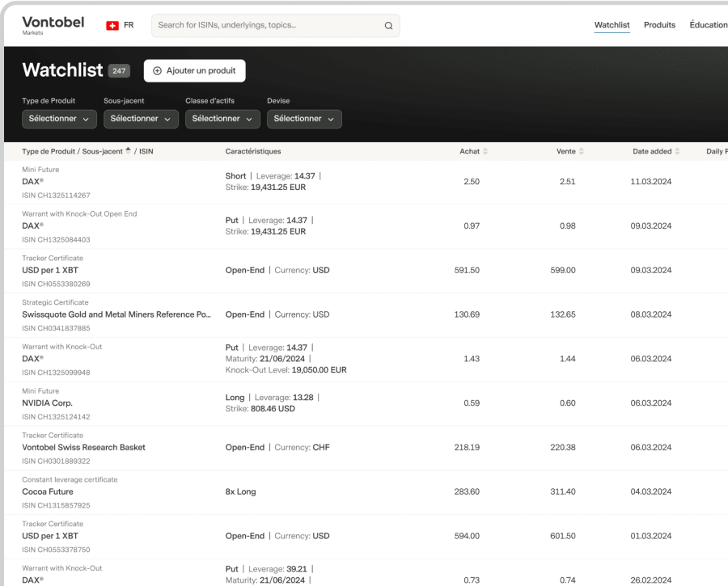
Task: Click Caractéristiques column header
Action: click(253, 151)
